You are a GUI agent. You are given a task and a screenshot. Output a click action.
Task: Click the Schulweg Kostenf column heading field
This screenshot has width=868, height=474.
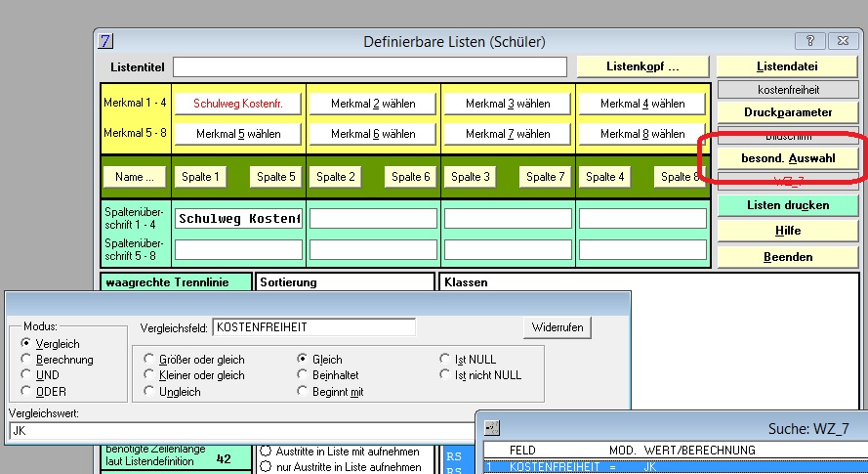pos(238,218)
